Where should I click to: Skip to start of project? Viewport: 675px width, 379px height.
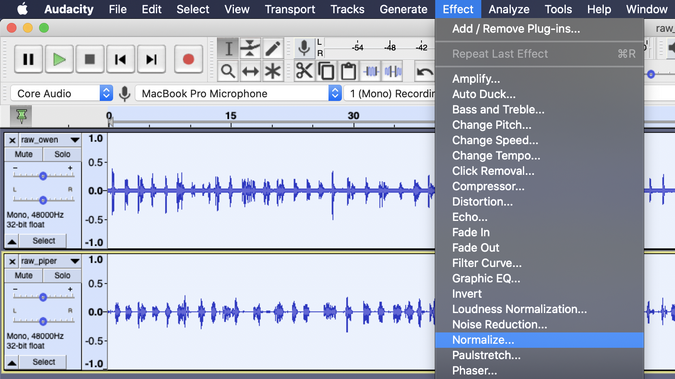[121, 59]
